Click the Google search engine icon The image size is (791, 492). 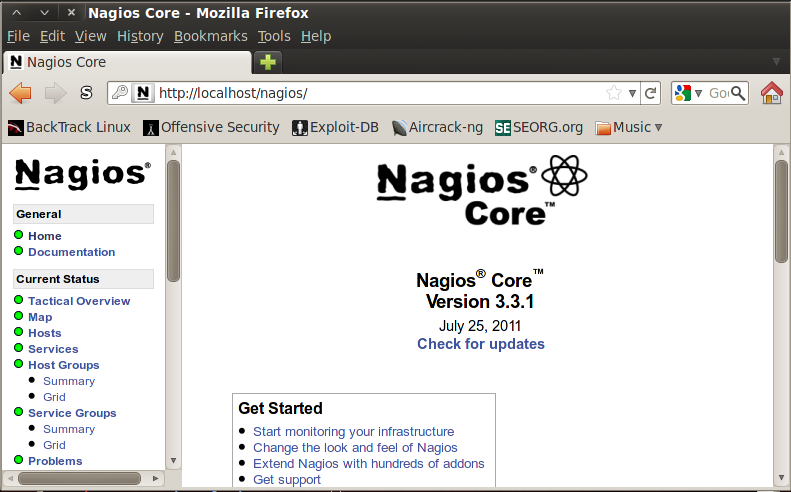pos(683,93)
